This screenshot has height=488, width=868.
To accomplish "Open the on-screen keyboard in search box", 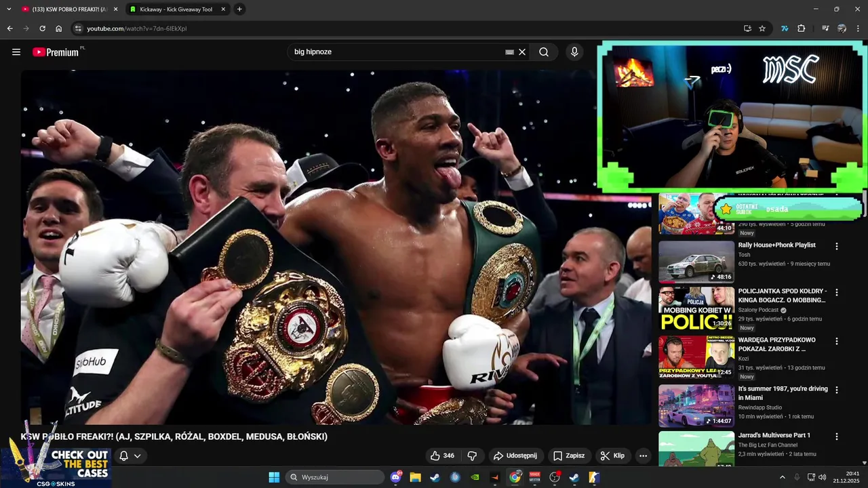I will tap(509, 52).
